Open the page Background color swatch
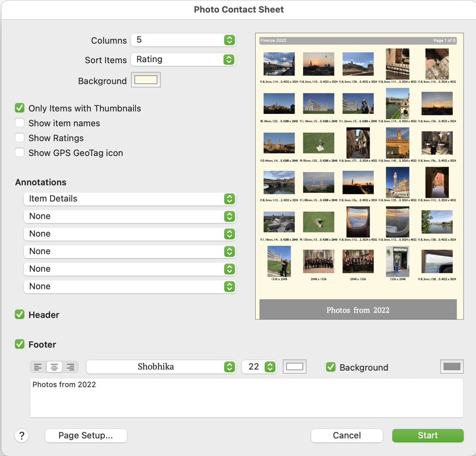This screenshot has width=476, height=456. tap(146, 80)
